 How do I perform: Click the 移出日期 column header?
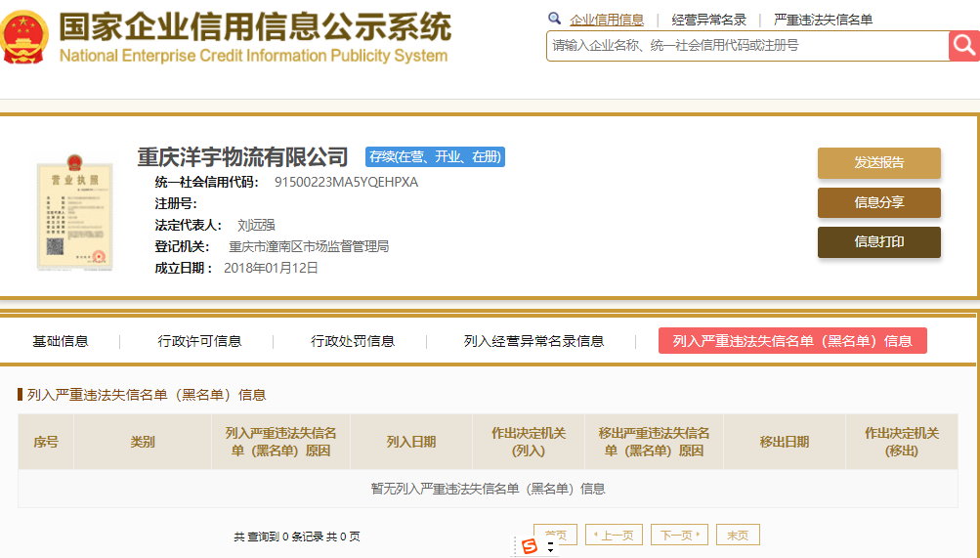[785, 442]
